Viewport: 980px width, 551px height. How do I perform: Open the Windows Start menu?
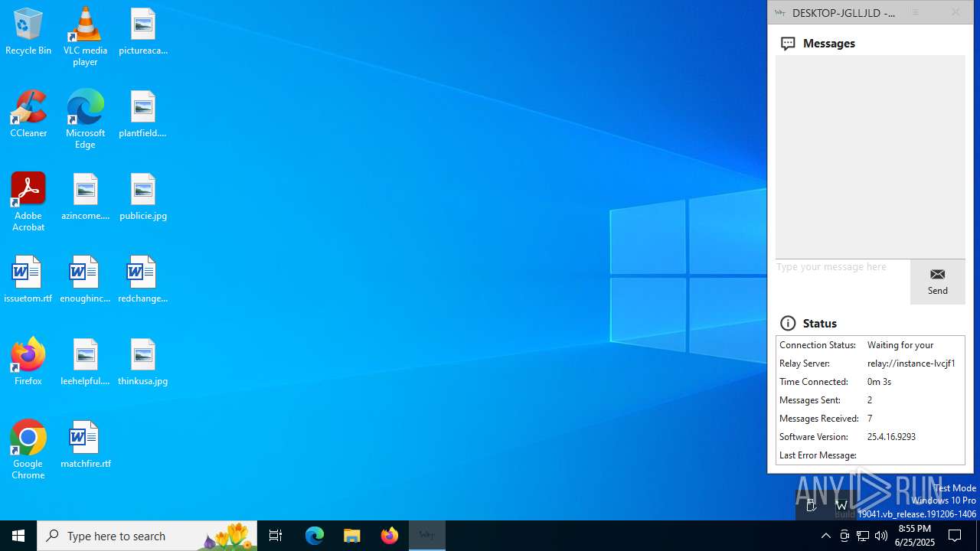click(18, 536)
